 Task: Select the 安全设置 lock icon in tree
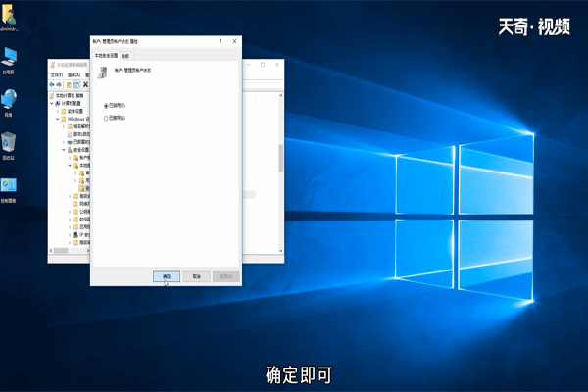pyautogui.click(x=70, y=150)
